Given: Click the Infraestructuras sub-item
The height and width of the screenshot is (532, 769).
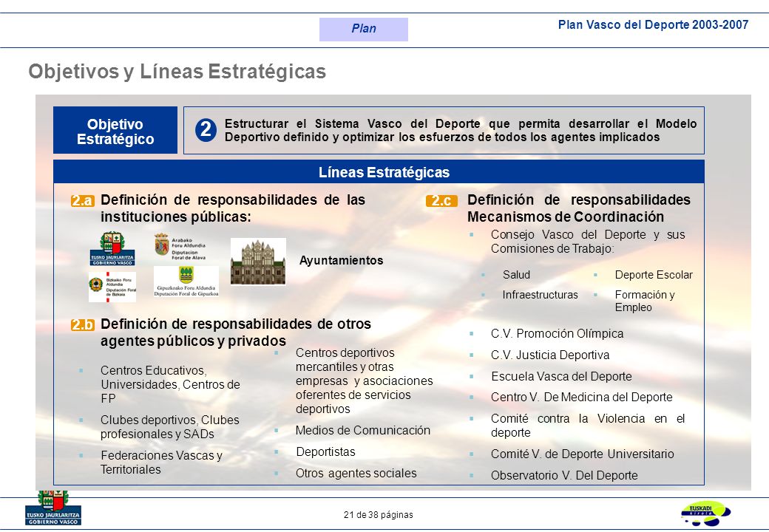Looking at the screenshot, I should click(x=540, y=295).
